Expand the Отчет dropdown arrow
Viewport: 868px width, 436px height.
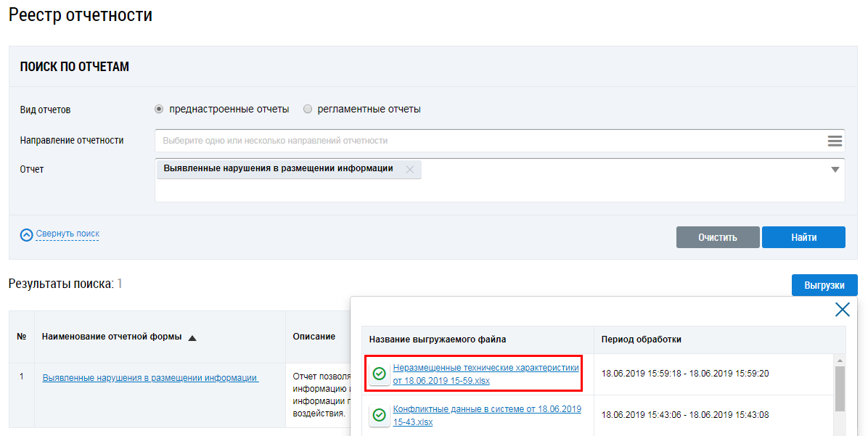pyautogui.click(x=835, y=169)
